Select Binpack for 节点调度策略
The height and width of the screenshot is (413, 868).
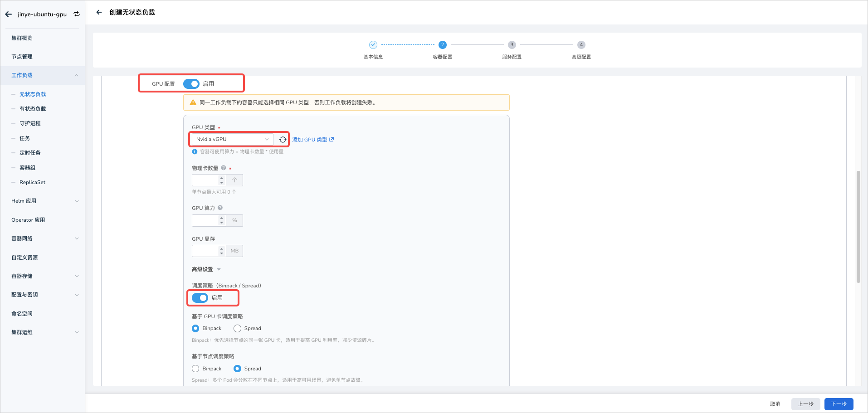(x=195, y=369)
